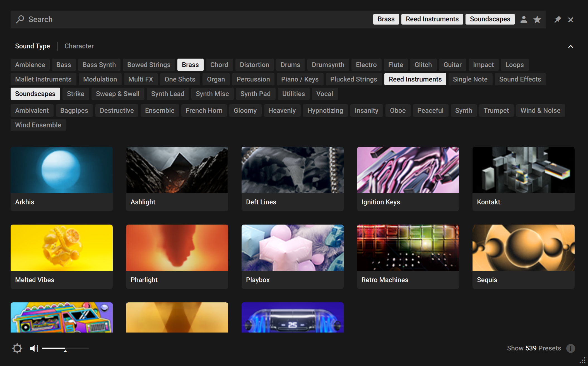Image resolution: width=588 pixels, height=366 pixels.
Task: Adjust the preview volume slider
Action: (65, 348)
